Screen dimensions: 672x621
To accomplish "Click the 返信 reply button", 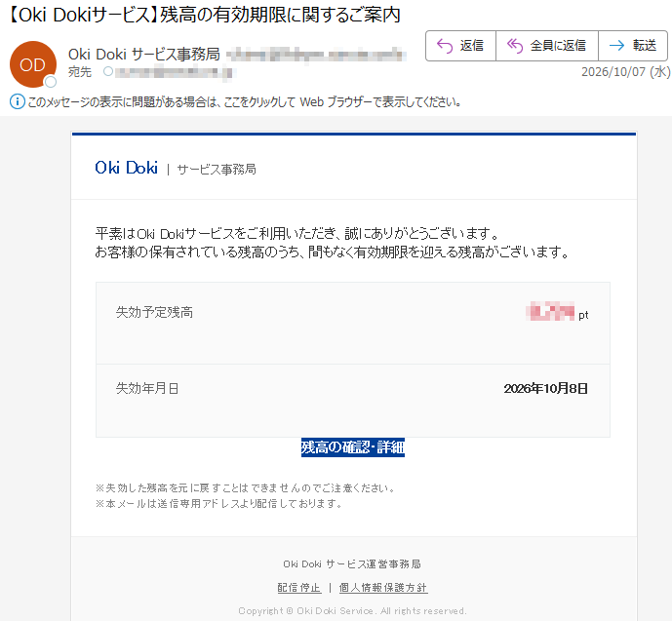I will pos(460,46).
